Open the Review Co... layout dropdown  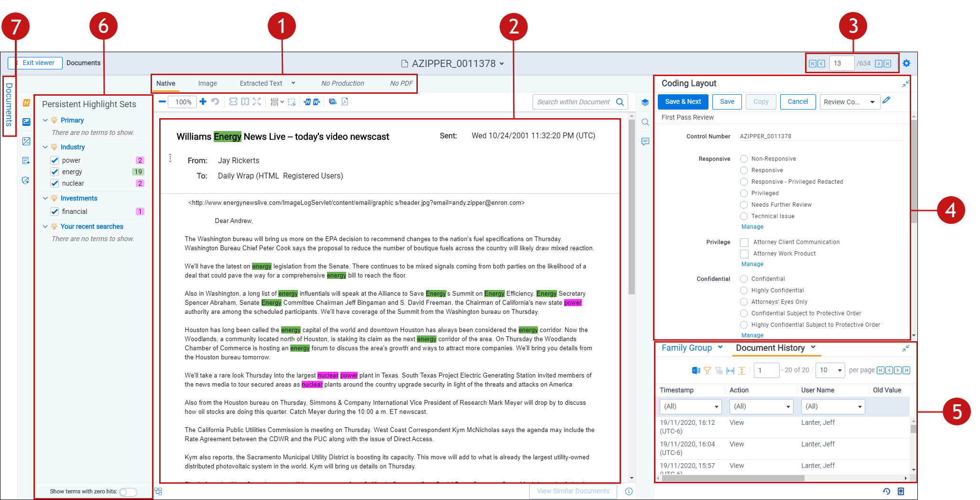click(849, 102)
